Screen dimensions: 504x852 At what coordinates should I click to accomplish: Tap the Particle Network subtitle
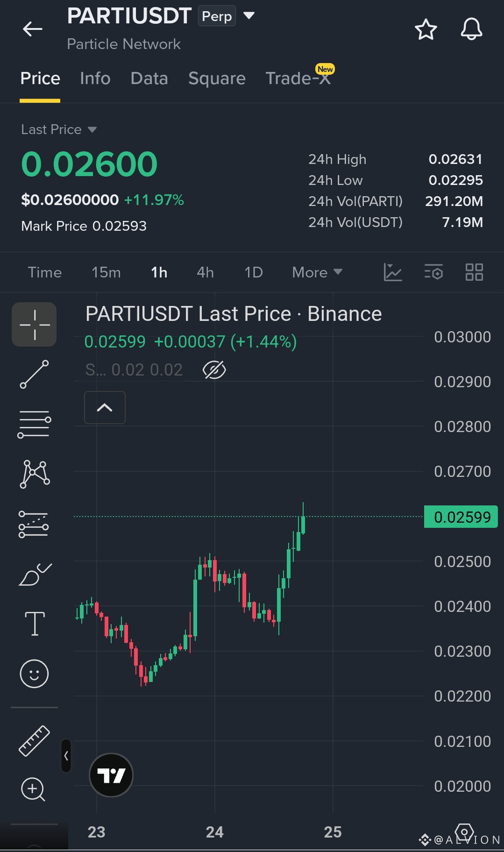pos(124,44)
